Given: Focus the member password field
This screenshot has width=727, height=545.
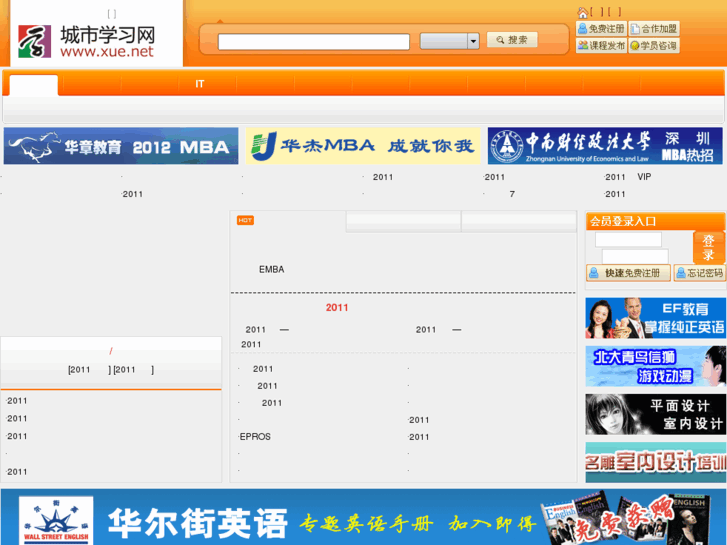Looking at the screenshot, I should [x=635, y=256].
